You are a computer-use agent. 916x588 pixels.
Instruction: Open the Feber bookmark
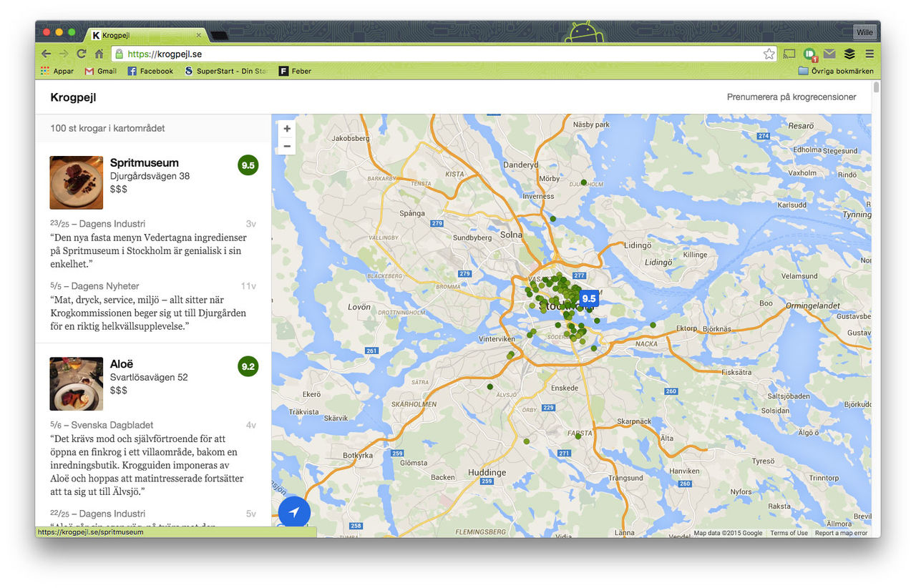(x=296, y=71)
